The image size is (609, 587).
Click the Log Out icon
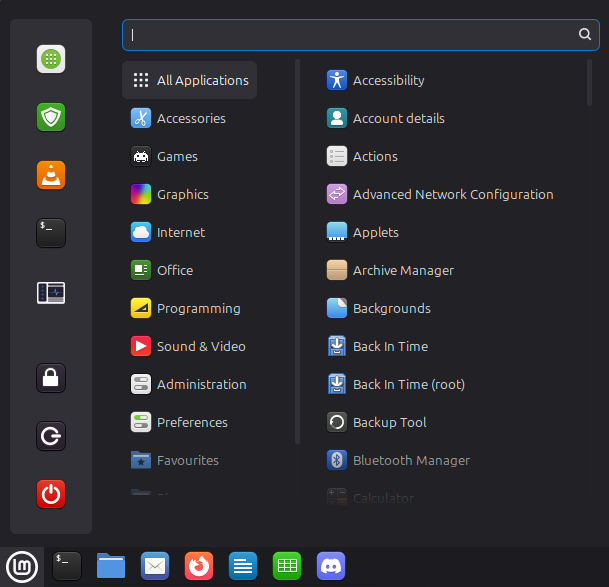[51, 436]
